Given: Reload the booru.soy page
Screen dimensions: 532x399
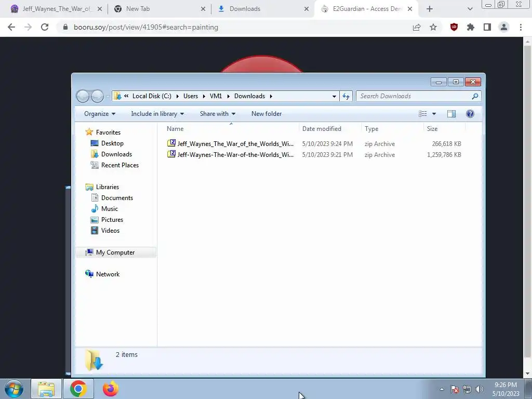Looking at the screenshot, I should pyautogui.click(x=45, y=27).
